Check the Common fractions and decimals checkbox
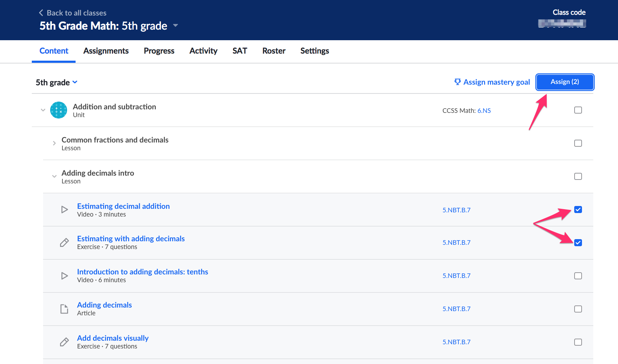 pyautogui.click(x=578, y=143)
